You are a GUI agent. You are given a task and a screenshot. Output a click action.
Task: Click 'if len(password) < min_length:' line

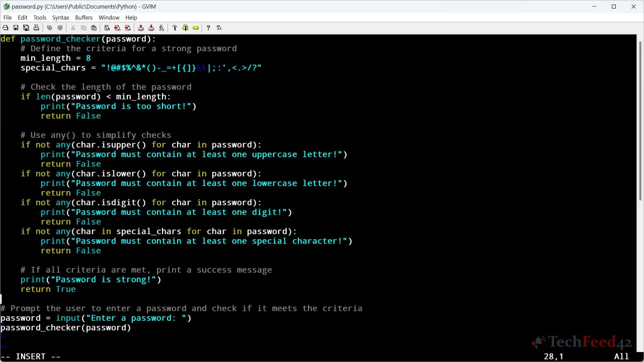tap(96, 97)
